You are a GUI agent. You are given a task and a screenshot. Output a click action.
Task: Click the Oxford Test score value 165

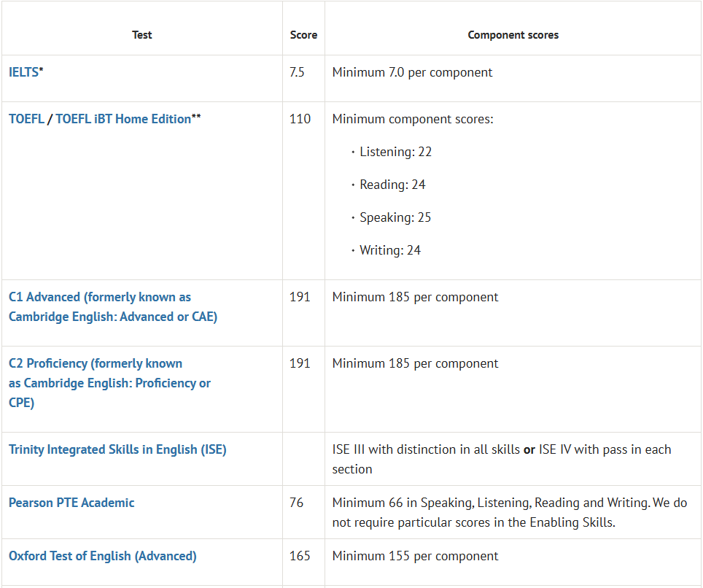pyautogui.click(x=300, y=556)
